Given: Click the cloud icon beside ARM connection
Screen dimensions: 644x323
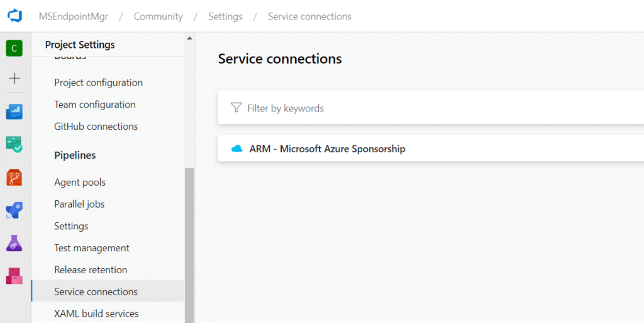Looking at the screenshot, I should tap(237, 149).
